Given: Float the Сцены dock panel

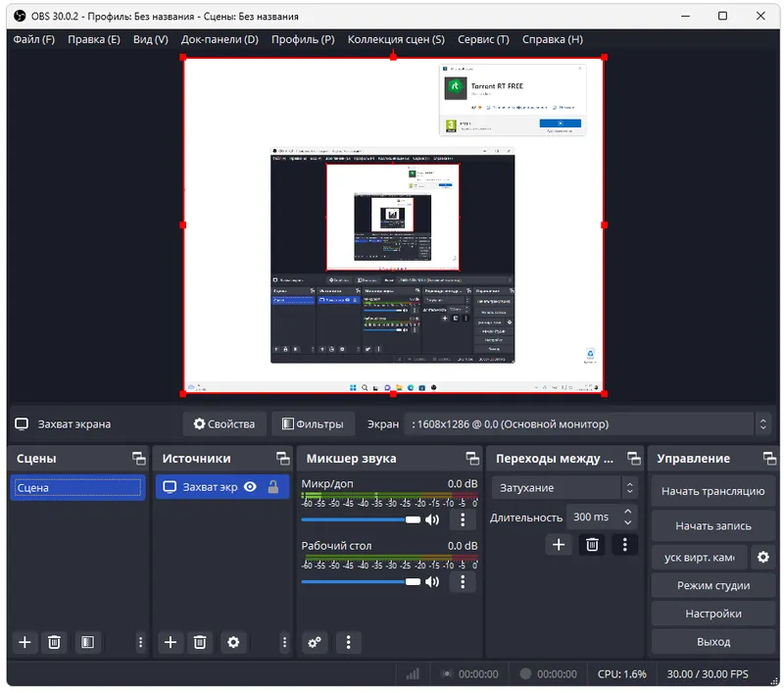Looking at the screenshot, I should pos(139,458).
